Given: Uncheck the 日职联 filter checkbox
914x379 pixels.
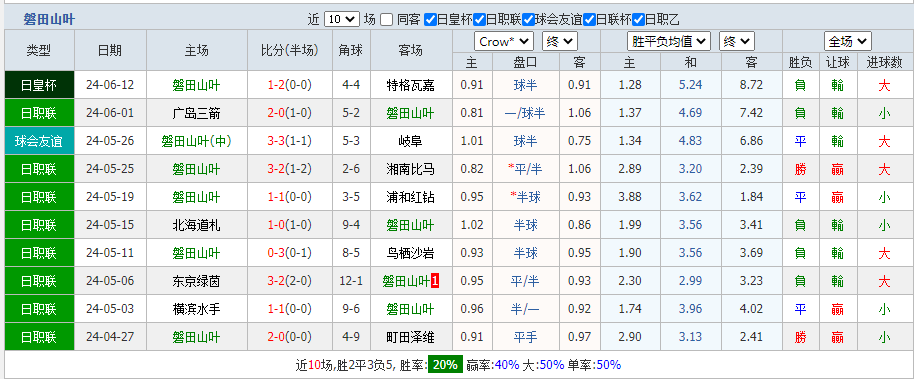Looking at the screenshot, I should click(479, 20).
